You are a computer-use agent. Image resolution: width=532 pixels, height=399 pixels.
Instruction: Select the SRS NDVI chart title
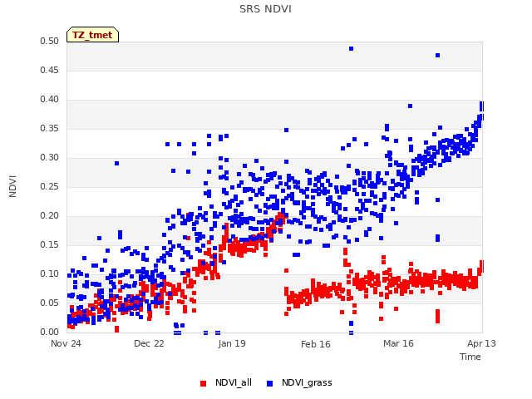click(265, 9)
